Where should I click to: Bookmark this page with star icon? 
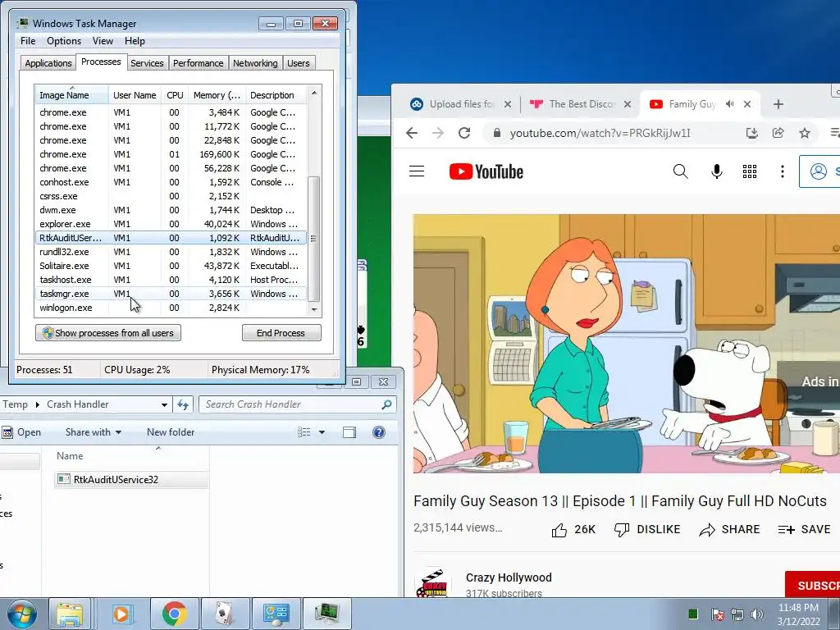click(805, 133)
